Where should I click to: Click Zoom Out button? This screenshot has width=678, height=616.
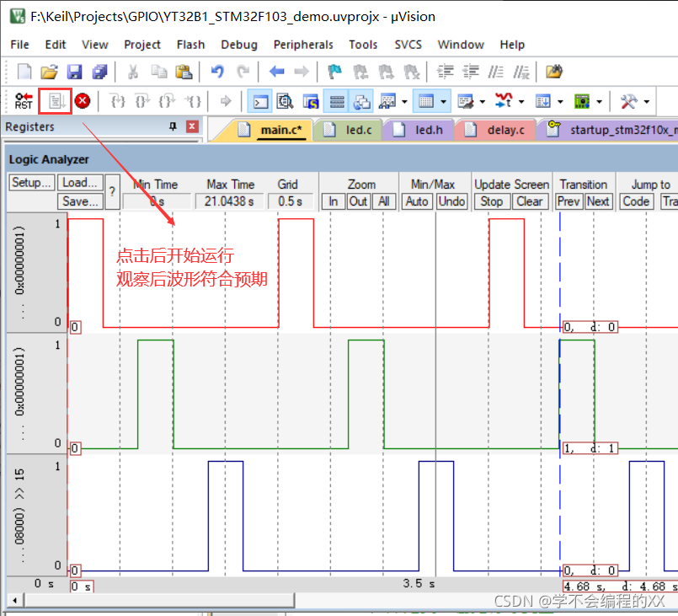[x=359, y=201]
